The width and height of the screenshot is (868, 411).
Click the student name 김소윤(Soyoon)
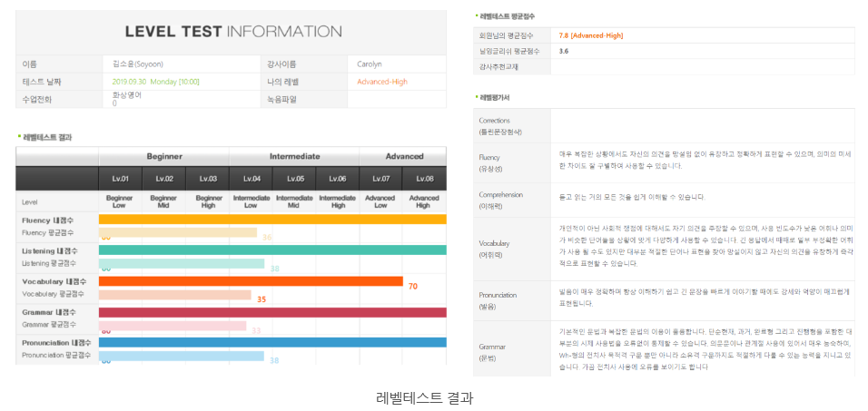pos(137,64)
